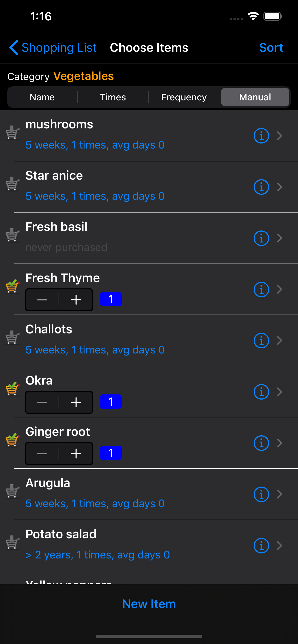Expand Okra row chevron arrow

click(280, 392)
